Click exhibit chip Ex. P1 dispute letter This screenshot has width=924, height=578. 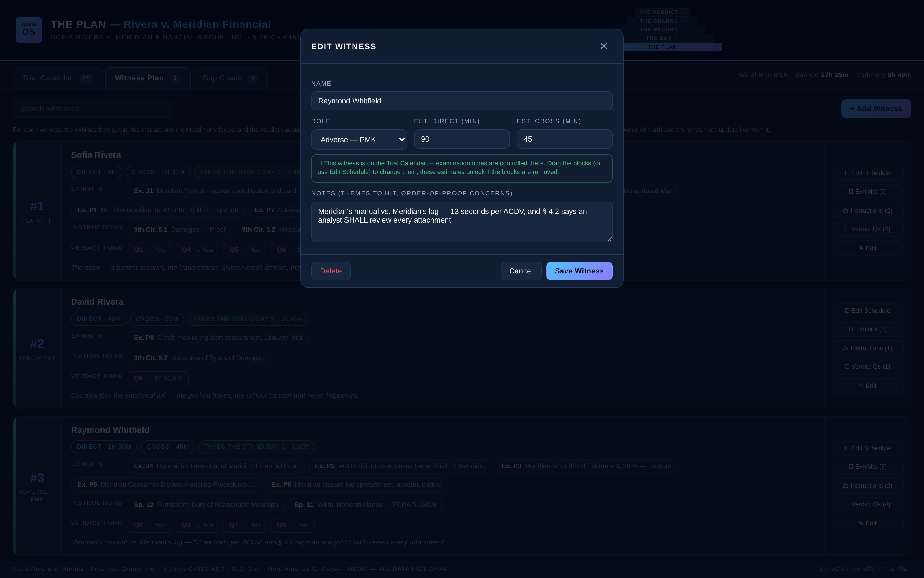pos(158,210)
